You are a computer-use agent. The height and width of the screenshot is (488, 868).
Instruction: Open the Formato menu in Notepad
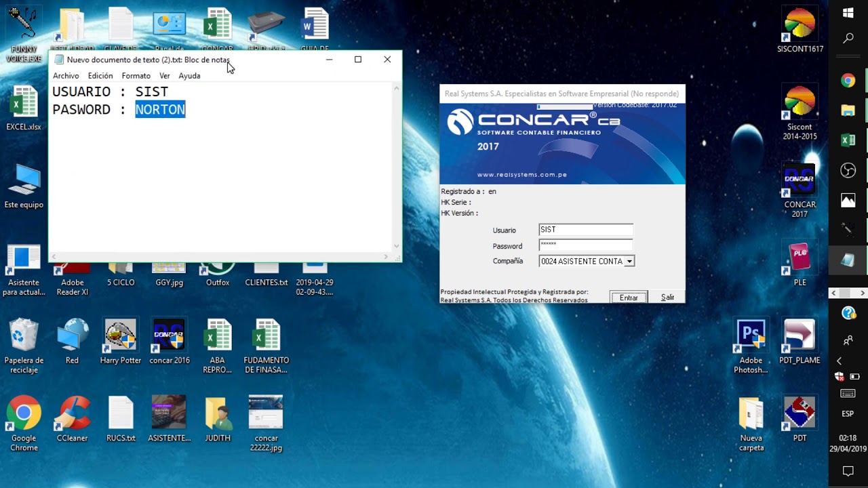136,76
